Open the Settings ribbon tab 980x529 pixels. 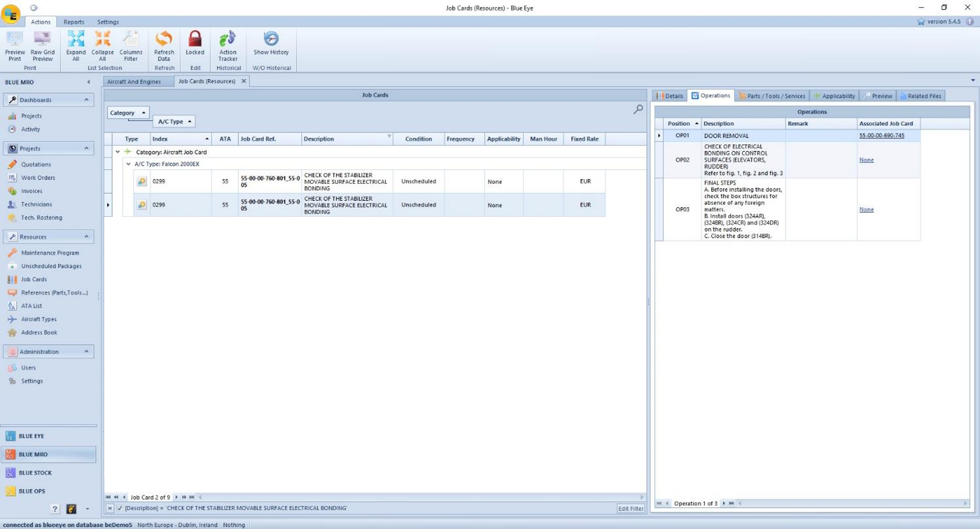(x=108, y=22)
